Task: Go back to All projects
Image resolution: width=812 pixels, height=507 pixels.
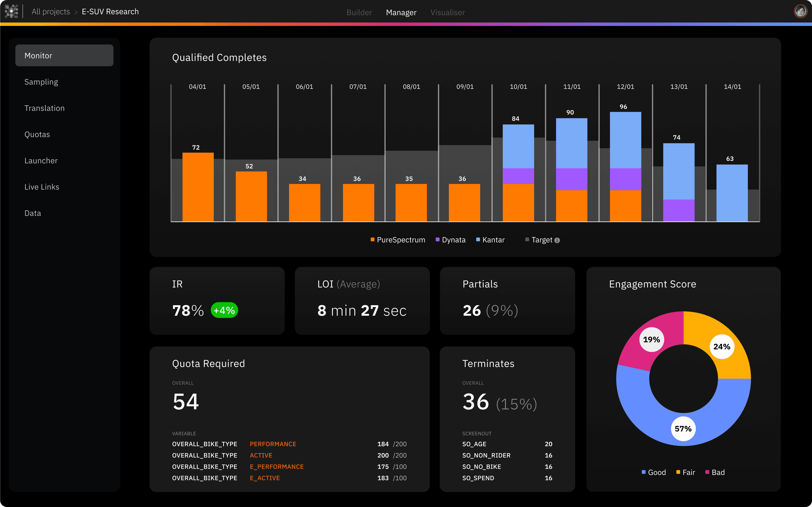Action: click(51, 12)
